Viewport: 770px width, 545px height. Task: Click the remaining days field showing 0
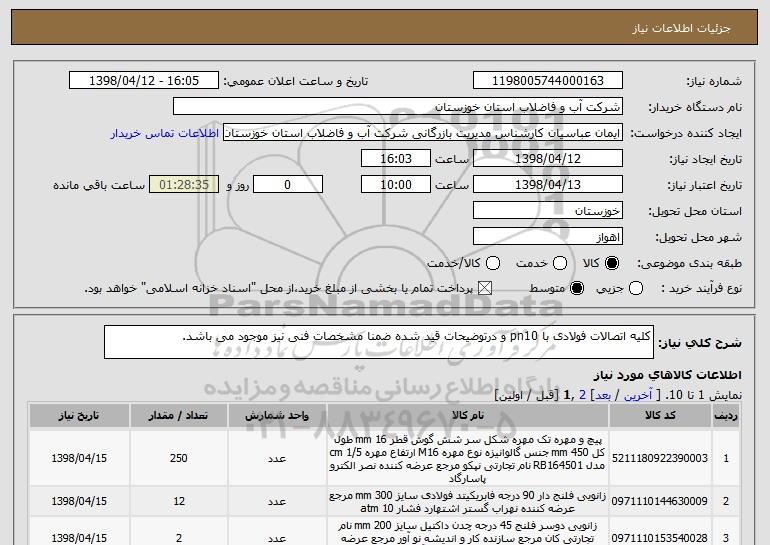coord(288,185)
